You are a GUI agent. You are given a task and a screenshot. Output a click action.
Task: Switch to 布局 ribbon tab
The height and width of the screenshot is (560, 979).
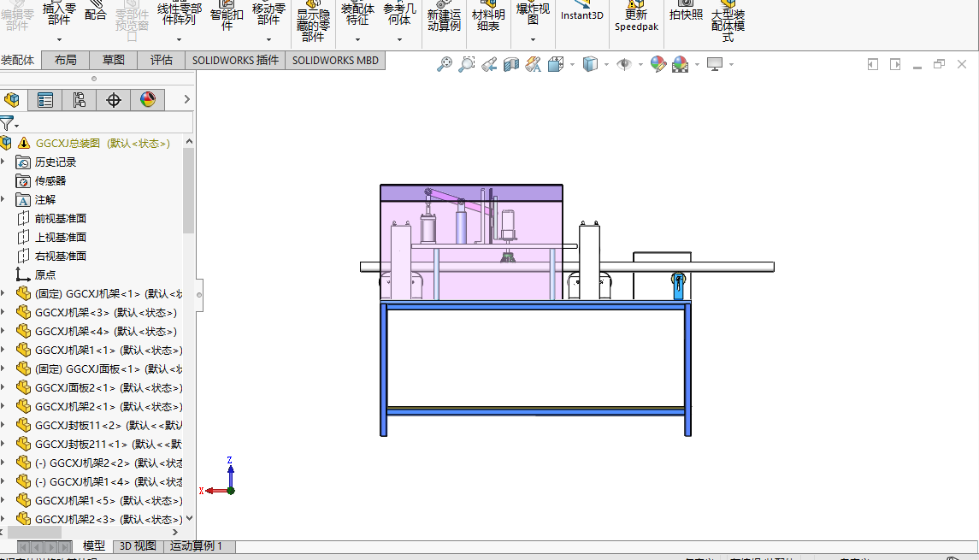coord(66,60)
